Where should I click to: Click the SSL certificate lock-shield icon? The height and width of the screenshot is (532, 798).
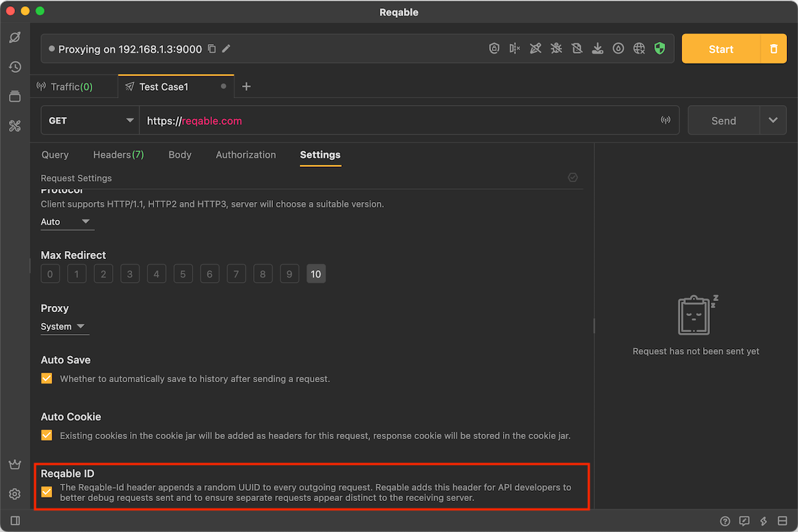[x=494, y=48]
